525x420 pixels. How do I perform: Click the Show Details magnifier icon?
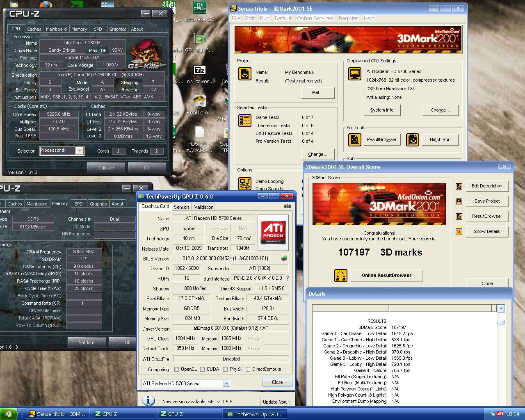coord(459,232)
